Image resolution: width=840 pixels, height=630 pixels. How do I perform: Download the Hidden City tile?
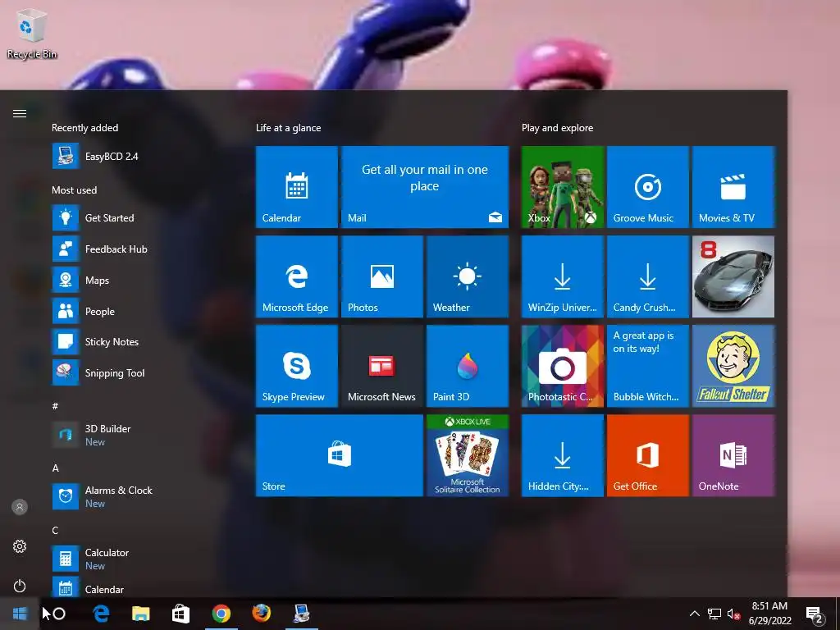(x=563, y=455)
